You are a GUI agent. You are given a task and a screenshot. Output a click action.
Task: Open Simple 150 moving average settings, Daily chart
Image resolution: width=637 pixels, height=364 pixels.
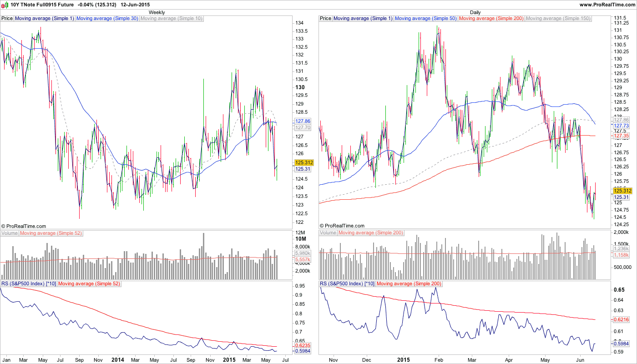point(558,19)
